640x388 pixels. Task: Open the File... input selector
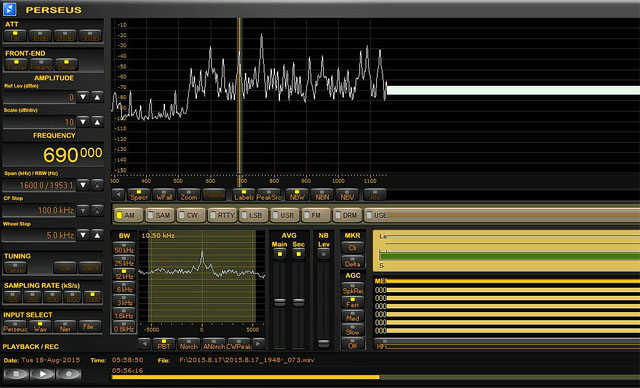click(90, 326)
